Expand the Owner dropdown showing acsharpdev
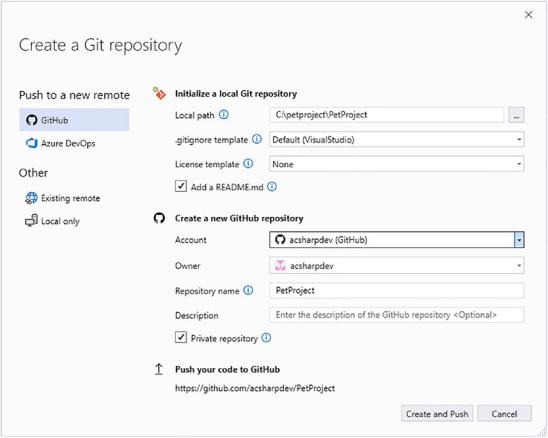Viewport: 548px width, 438px height. point(397,266)
